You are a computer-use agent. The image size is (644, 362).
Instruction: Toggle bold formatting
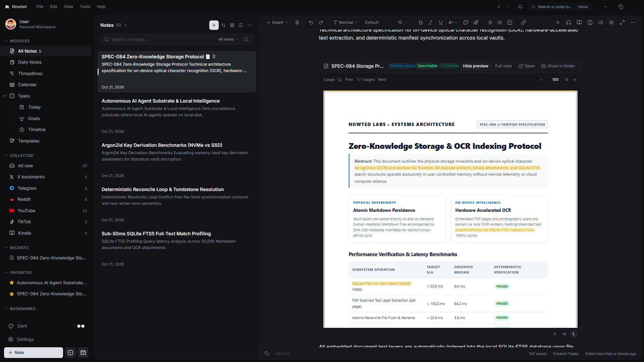pos(421,22)
